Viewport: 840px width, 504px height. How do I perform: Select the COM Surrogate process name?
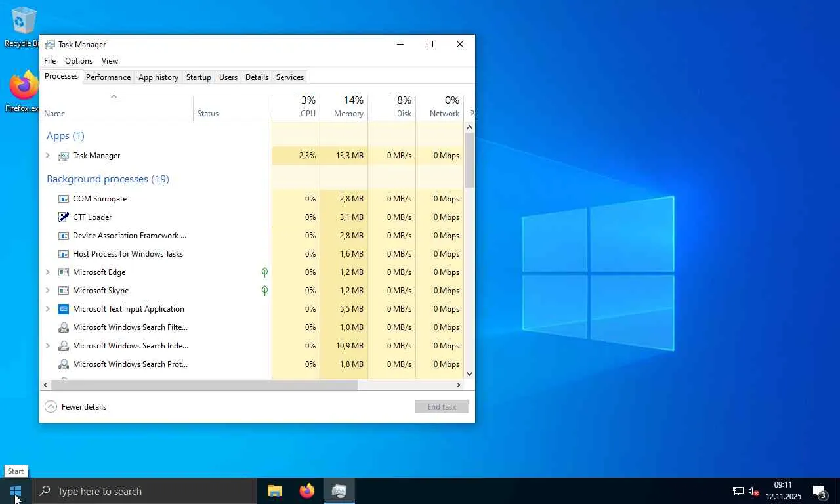coord(100,199)
